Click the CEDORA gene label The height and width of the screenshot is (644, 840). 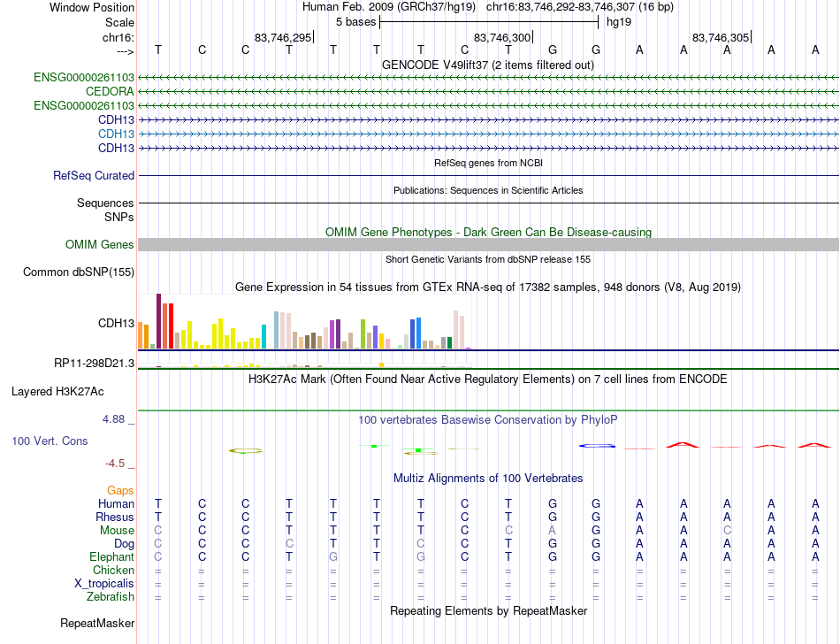(x=110, y=92)
